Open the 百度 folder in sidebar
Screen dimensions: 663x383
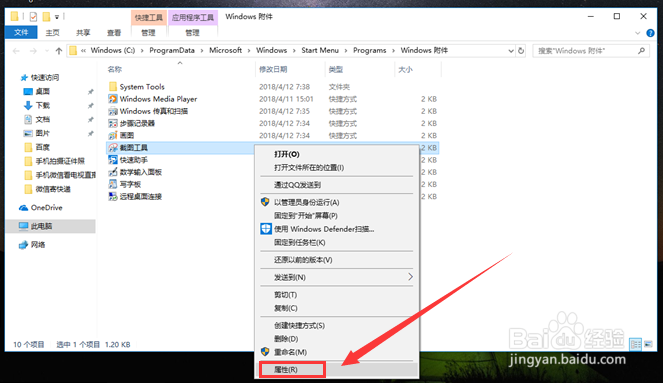point(42,147)
